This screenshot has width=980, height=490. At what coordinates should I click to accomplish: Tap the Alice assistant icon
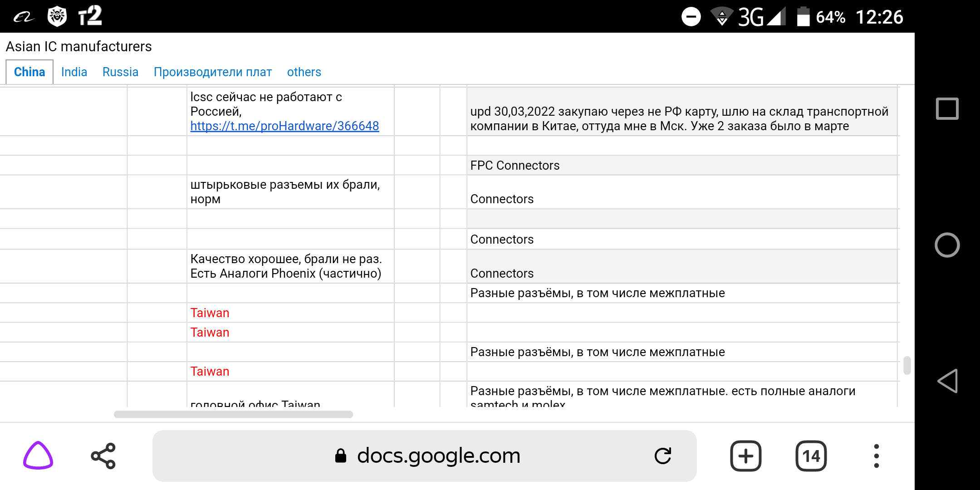[38, 456]
